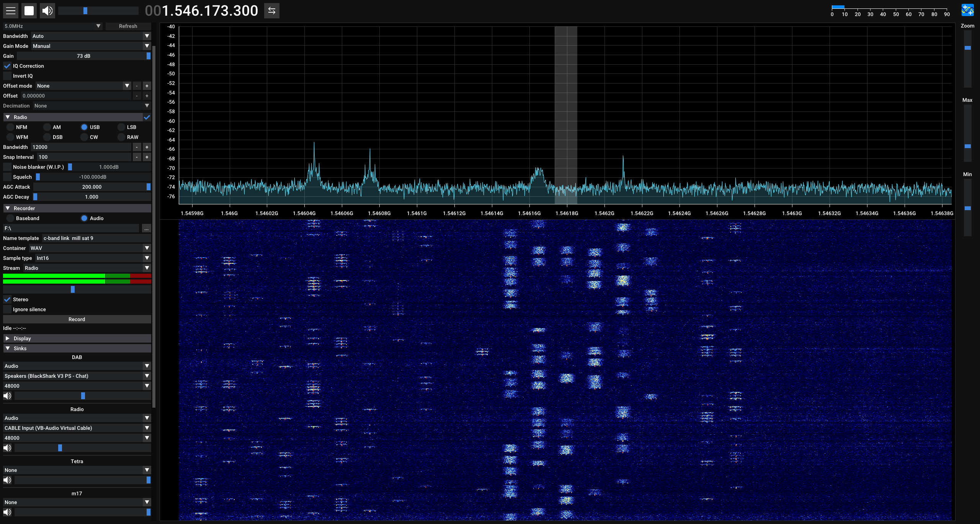The image size is (980, 524).
Task: Open the Stream Radio dropdown
Action: coord(87,268)
